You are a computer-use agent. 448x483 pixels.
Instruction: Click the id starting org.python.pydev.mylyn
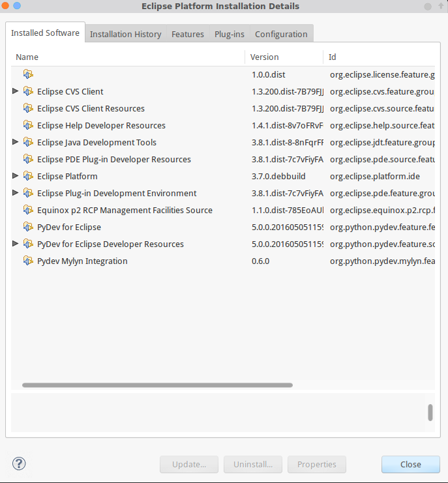click(382, 261)
